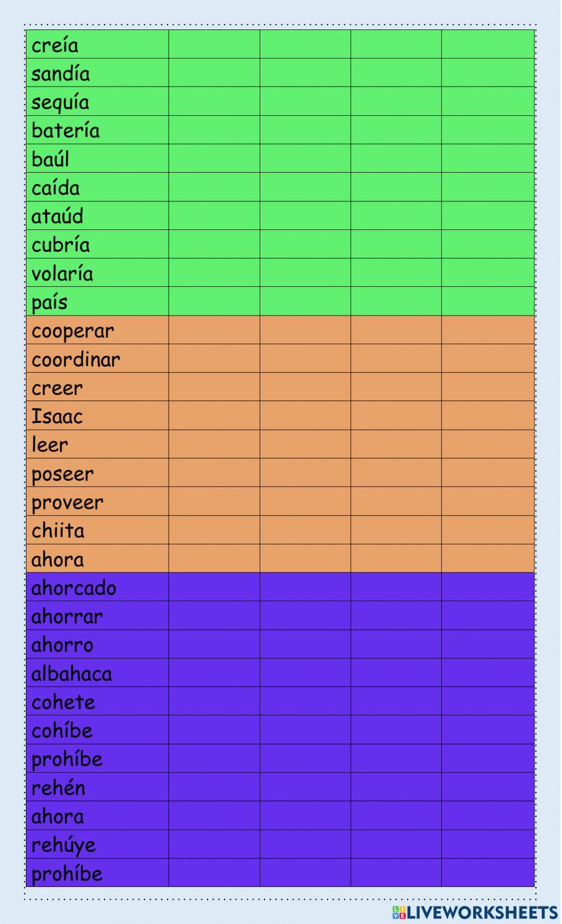The width and height of the screenshot is (562, 924).
Task: Select the "ataúd" cell
Action: click(57, 216)
